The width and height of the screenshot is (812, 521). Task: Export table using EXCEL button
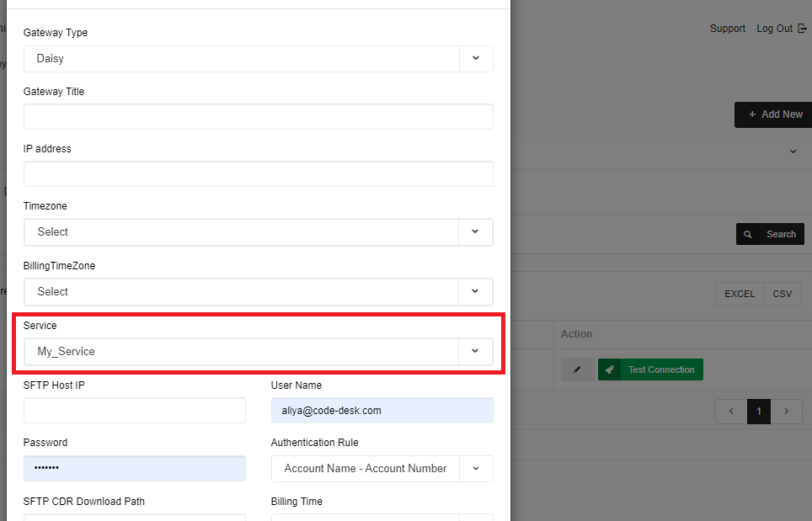coord(740,294)
